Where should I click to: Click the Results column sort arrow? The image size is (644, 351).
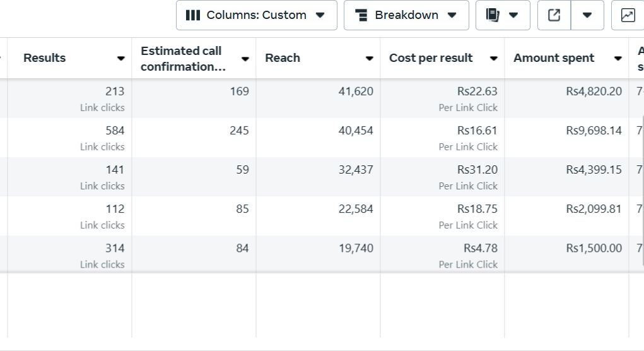click(120, 59)
